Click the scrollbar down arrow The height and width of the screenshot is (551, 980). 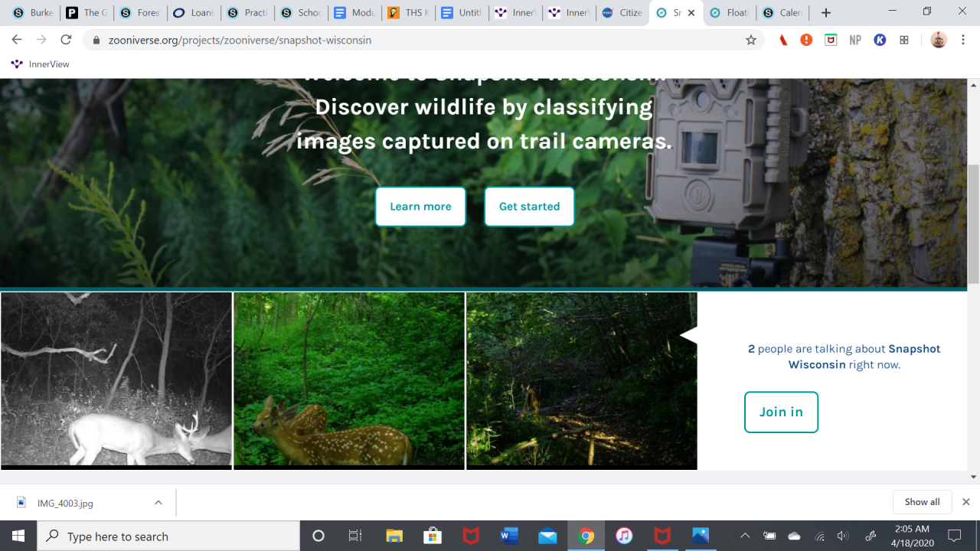point(974,477)
